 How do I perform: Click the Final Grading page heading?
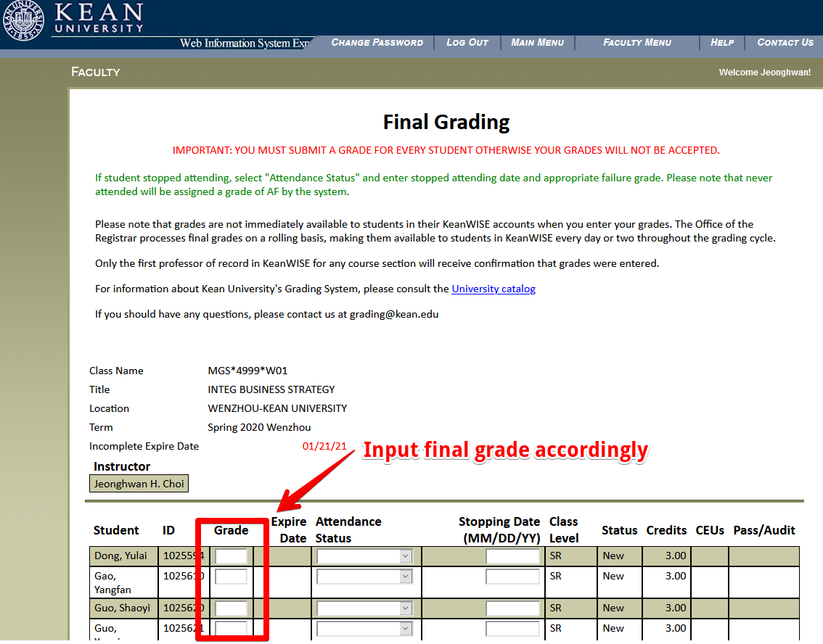[446, 122]
